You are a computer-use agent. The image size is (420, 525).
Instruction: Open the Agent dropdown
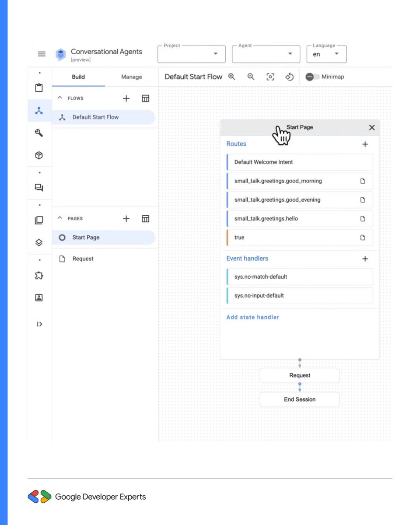[266, 54]
